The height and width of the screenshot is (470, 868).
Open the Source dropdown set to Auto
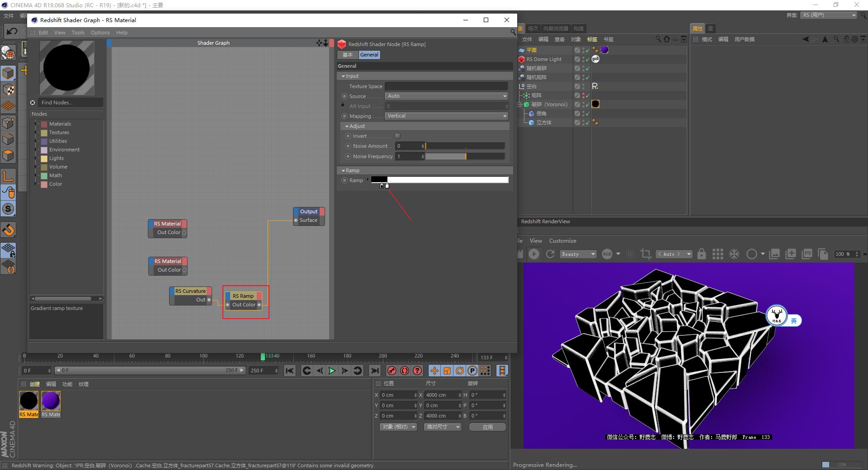click(446, 96)
